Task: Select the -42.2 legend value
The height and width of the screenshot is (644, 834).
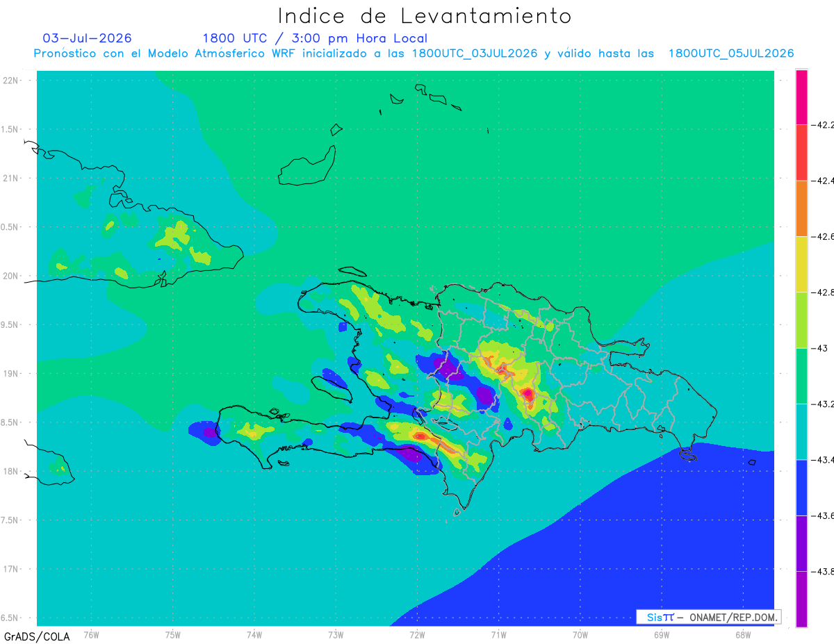Action: coord(824,125)
